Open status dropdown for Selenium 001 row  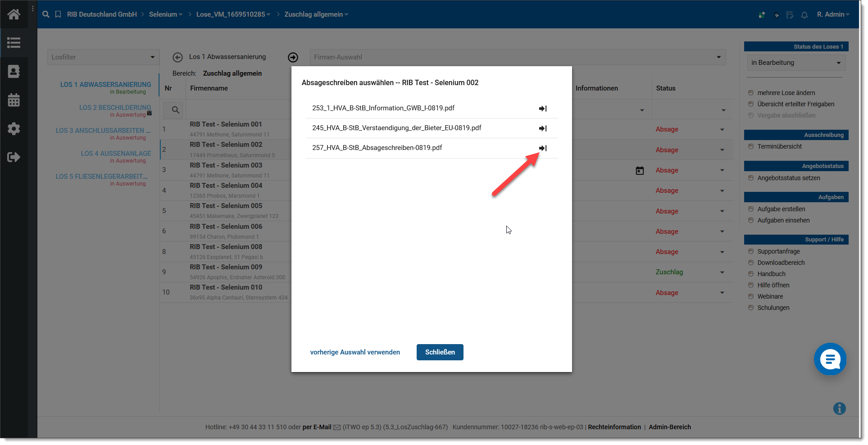[722, 130]
